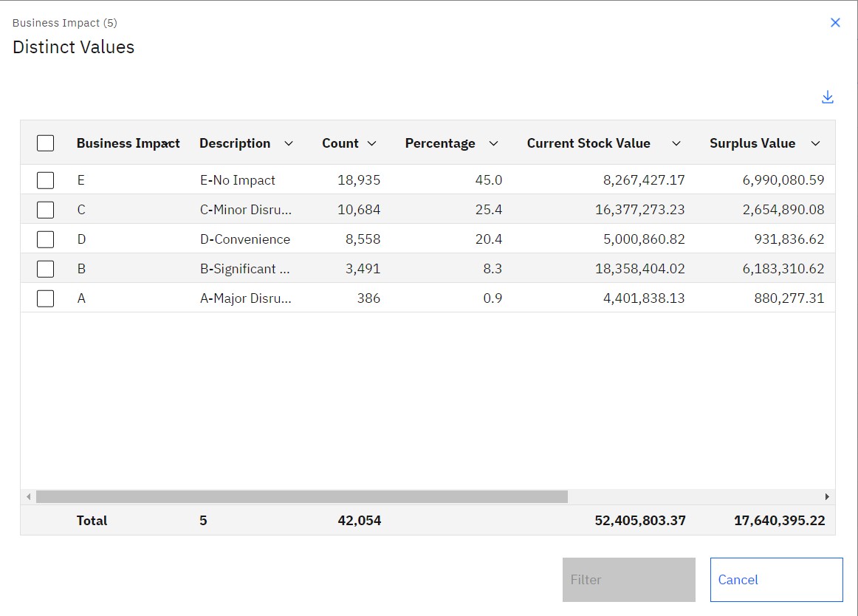Check the box for row E

point(46,180)
